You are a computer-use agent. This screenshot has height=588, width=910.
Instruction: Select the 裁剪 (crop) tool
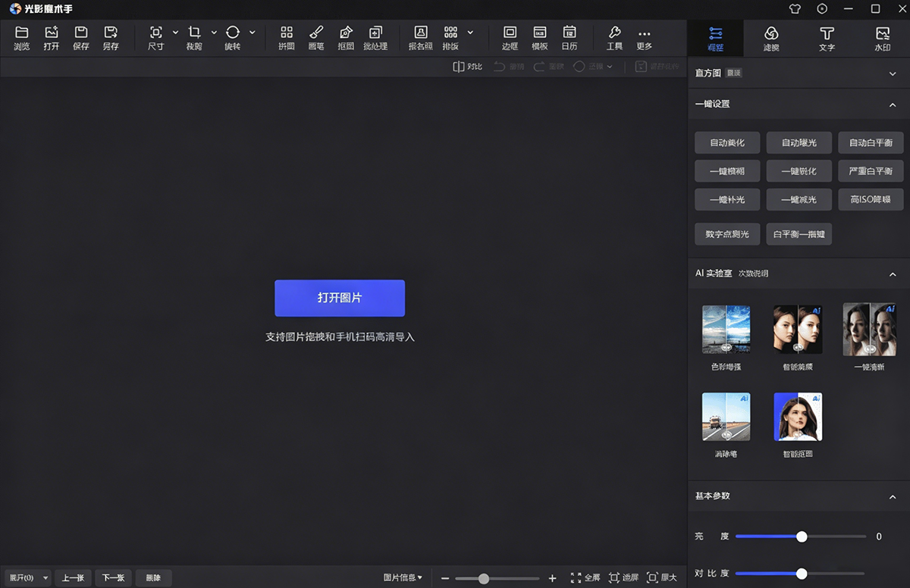pyautogui.click(x=194, y=38)
